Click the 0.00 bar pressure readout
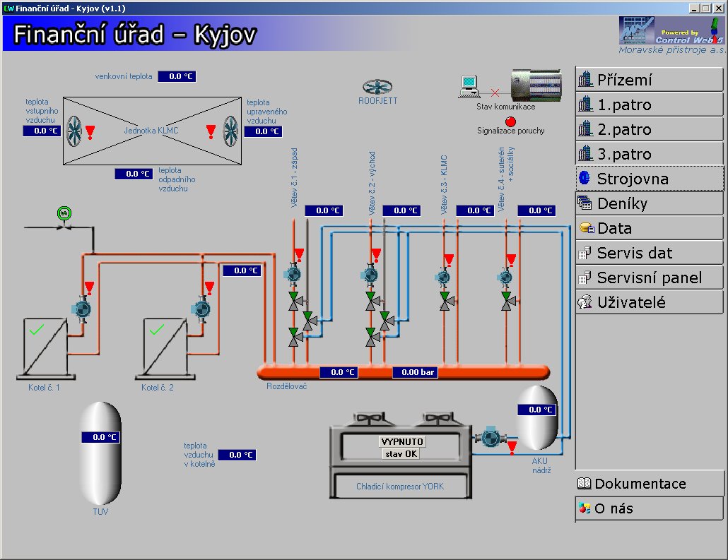Image resolution: width=728 pixels, height=560 pixels. click(x=418, y=372)
